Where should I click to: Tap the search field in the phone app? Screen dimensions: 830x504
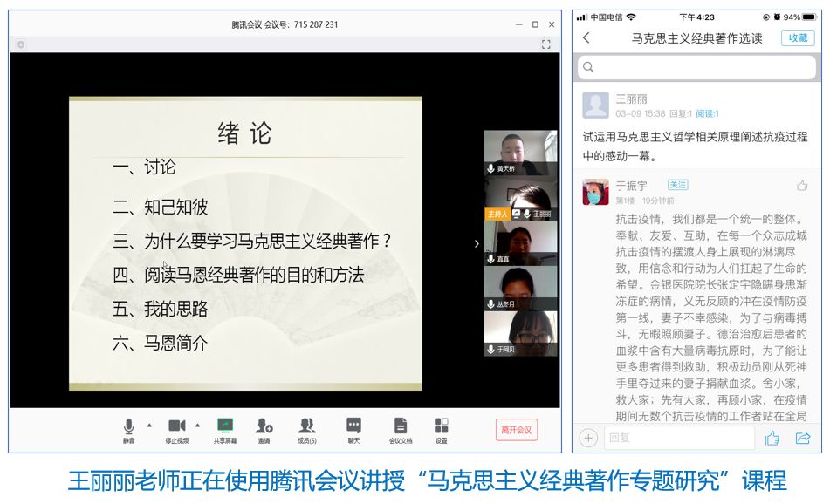click(x=696, y=67)
